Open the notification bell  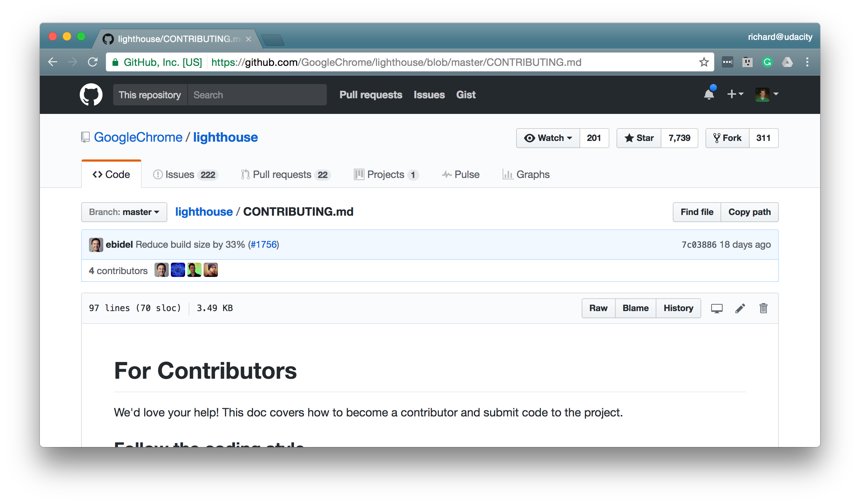pyautogui.click(x=709, y=95)
